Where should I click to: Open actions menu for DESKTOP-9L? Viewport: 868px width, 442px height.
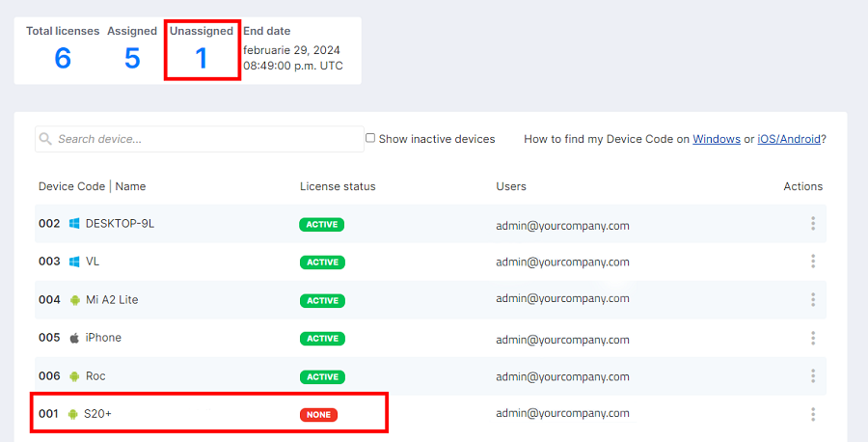pos(813,224)
